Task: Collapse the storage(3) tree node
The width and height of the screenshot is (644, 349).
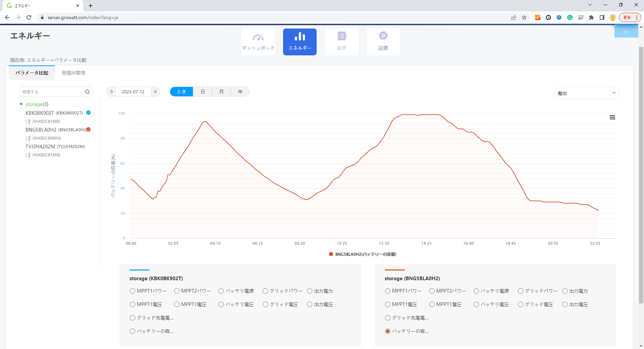Action: [x=21, y=104]
